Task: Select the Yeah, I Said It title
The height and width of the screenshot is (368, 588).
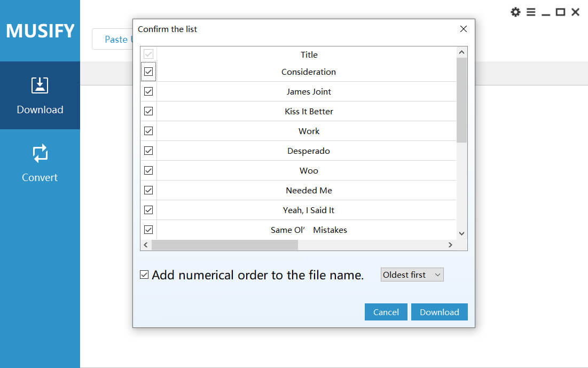Action: (309, 210)
